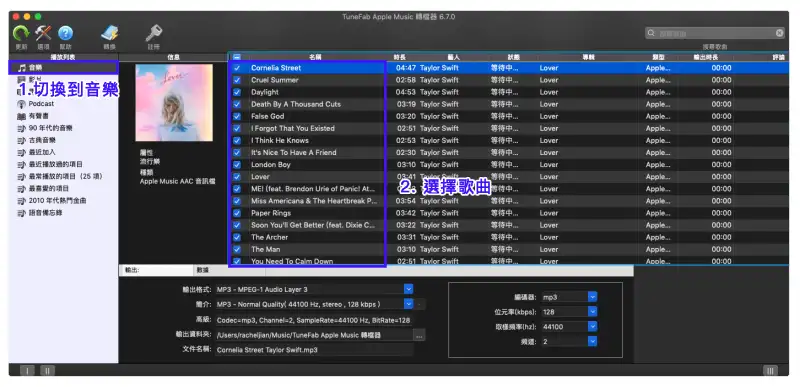Open the 最近加入 playlist
This screenshot has height=387, width=800.
pos(42,152)
